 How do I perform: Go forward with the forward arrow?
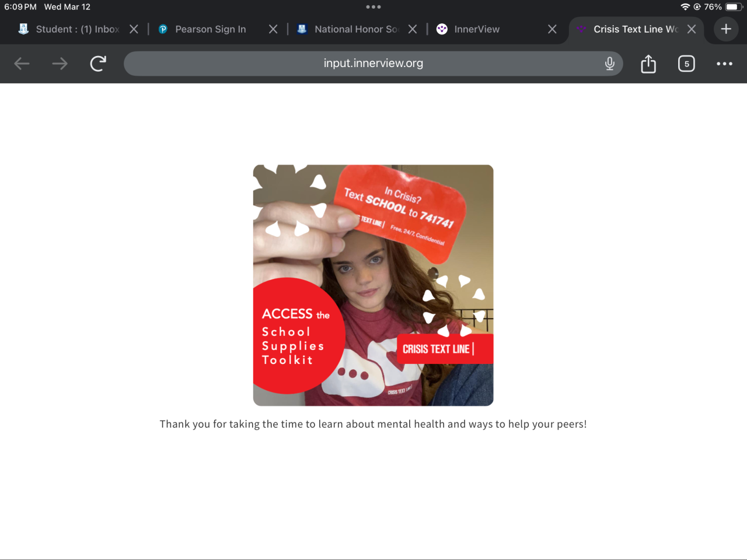(60, 64)
